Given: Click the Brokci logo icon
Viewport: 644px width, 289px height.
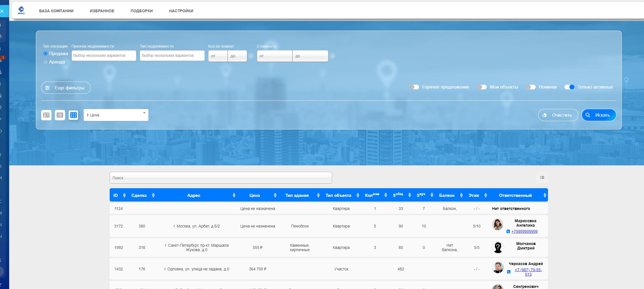Looking at the screenshot, I should point(21,10).
